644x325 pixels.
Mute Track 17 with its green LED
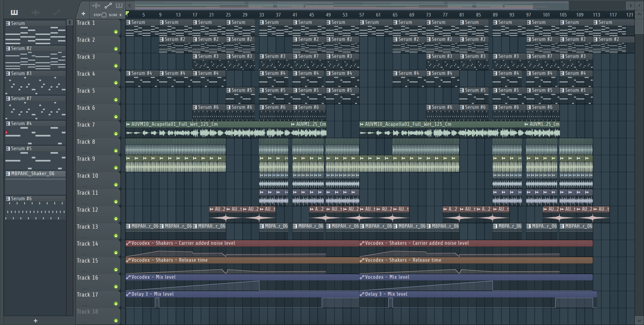coord(116,304)
